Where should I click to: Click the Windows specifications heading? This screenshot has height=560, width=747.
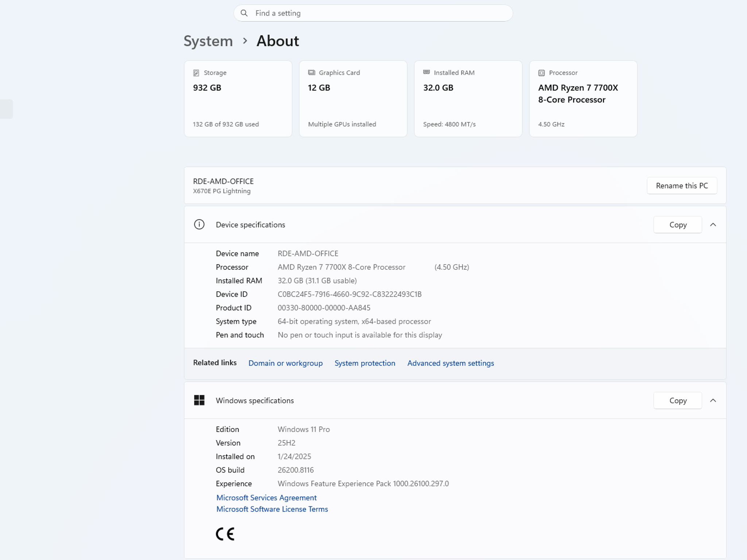(x=255, y=400)
